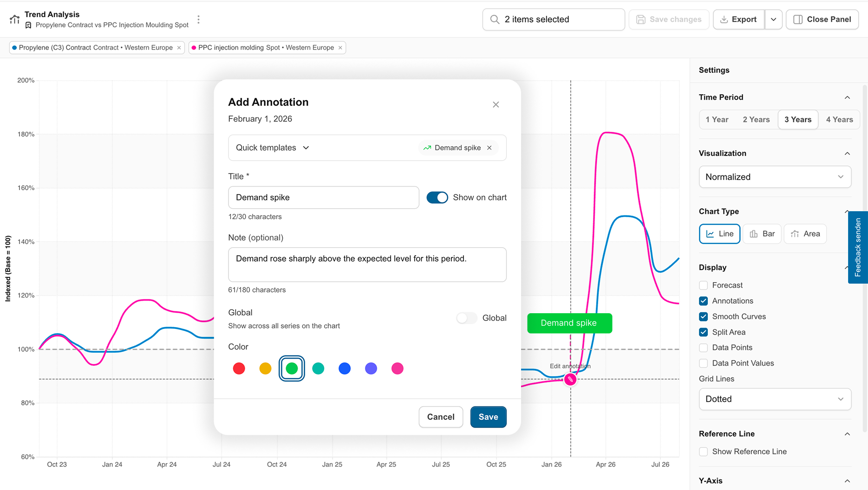Pick the blue annotation color
Image resolution: width=868 pixels, height=490 pixels.
coord(345,368)
